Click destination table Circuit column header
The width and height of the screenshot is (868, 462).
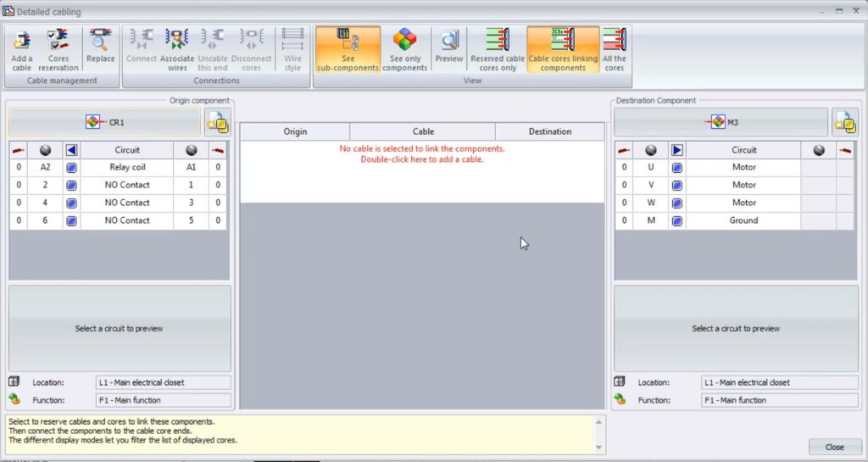(x=743, y=150)
